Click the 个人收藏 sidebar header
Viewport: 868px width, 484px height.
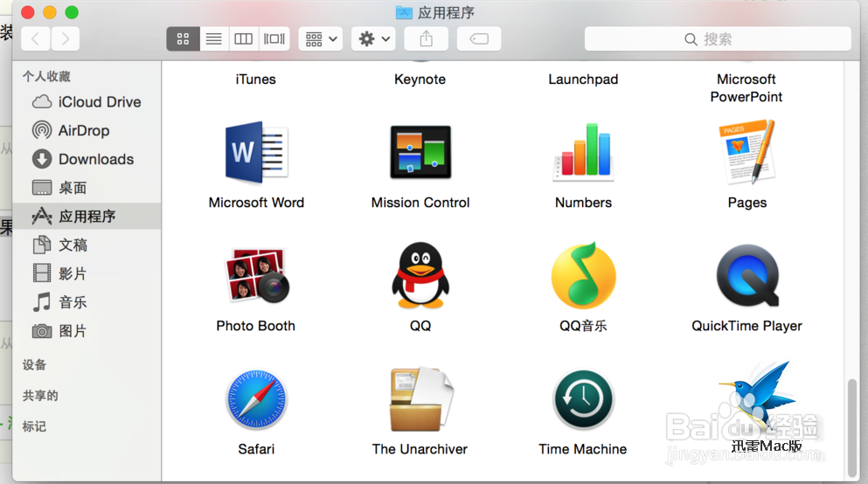point(46,76)
